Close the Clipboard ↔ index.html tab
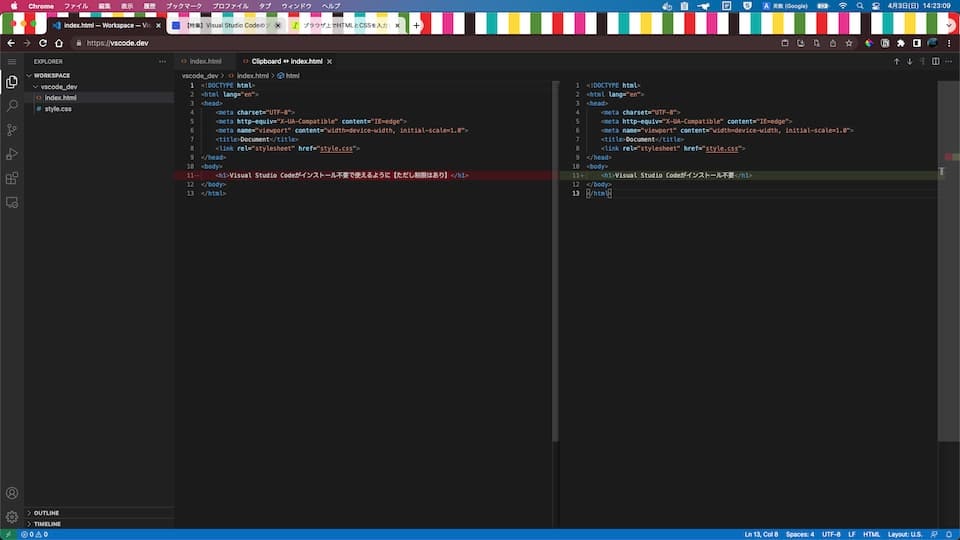This screenshot has height=540, width=960. pos(329,61)
